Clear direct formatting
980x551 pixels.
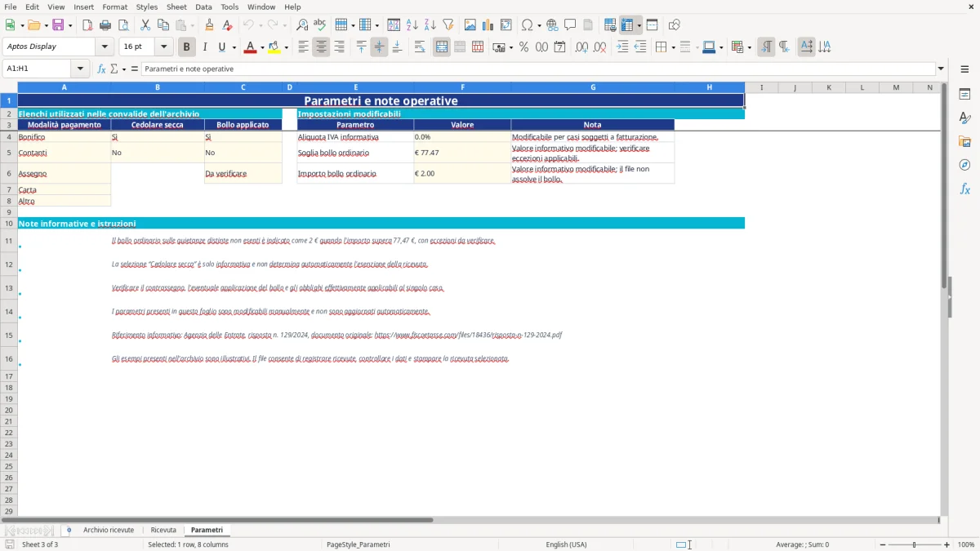[x=227, y=24]
